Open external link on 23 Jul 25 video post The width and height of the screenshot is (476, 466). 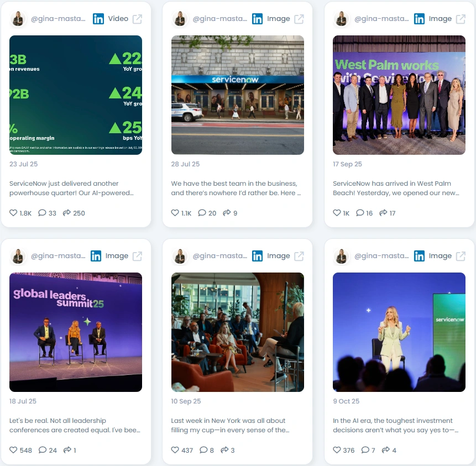coord(137,19)
